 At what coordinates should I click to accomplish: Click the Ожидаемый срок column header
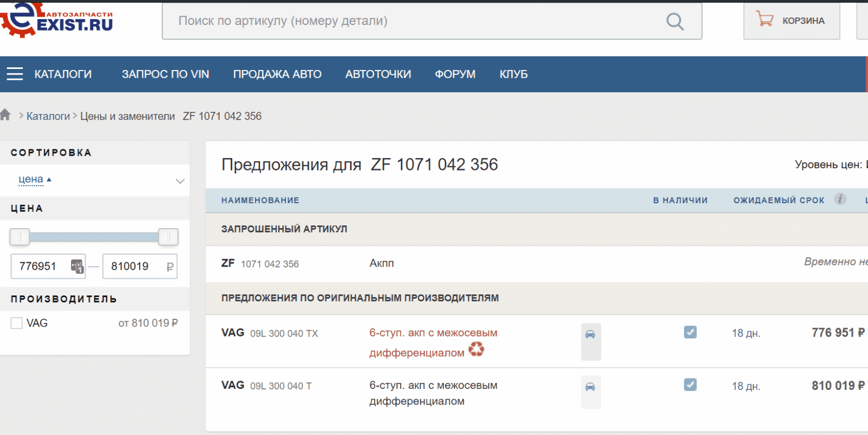(779, 200)
